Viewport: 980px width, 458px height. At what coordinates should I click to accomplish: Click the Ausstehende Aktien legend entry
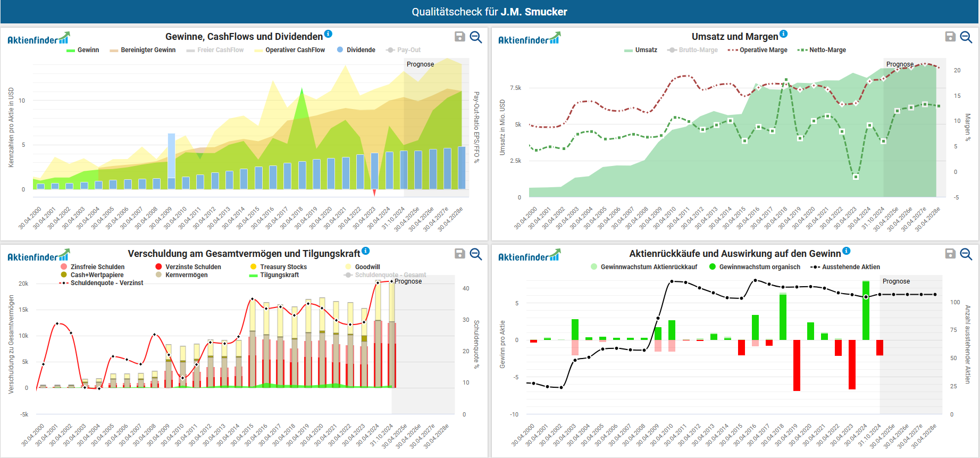[x=850, y=267]
